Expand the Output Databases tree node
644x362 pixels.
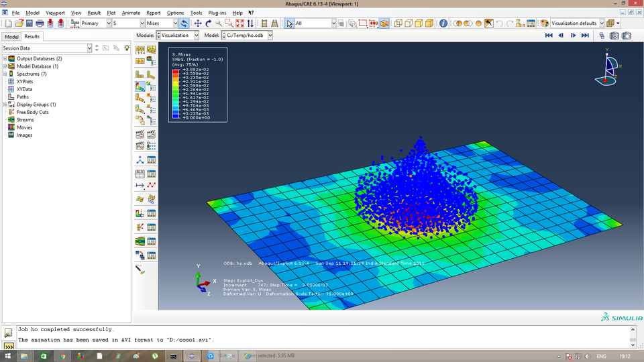[x=5, y=59]
